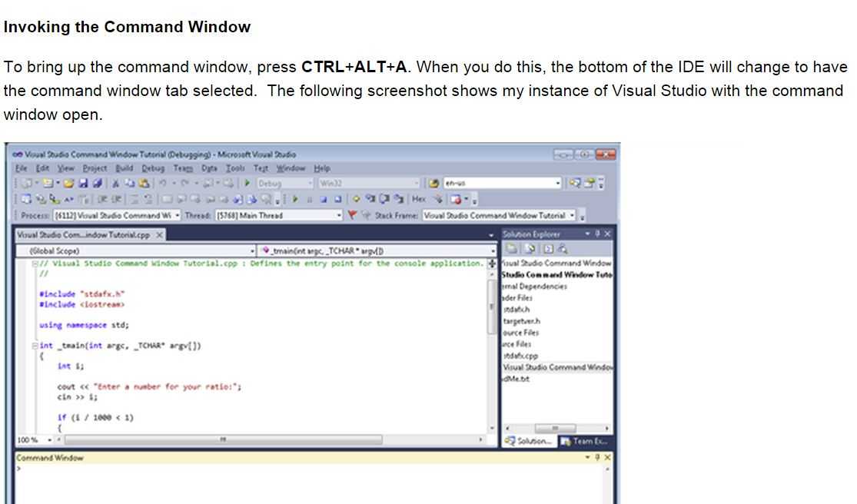Click fourth icon in Solution Explorer toolbar

[x=563, y=249]
